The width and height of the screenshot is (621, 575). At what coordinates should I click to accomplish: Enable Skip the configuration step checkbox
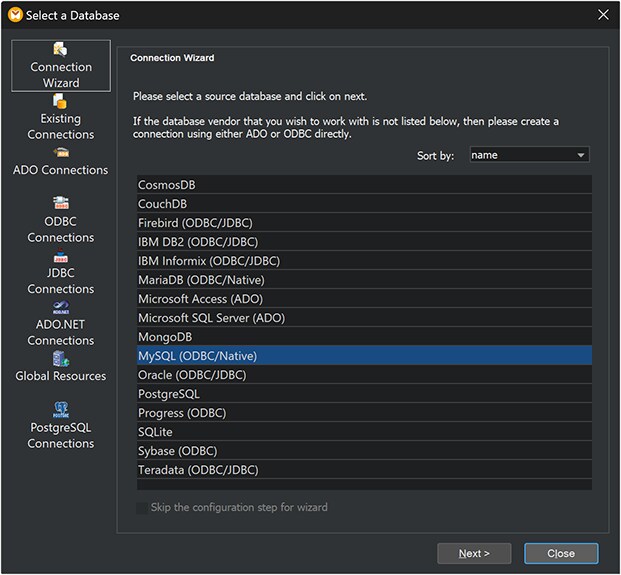[142, 508]
